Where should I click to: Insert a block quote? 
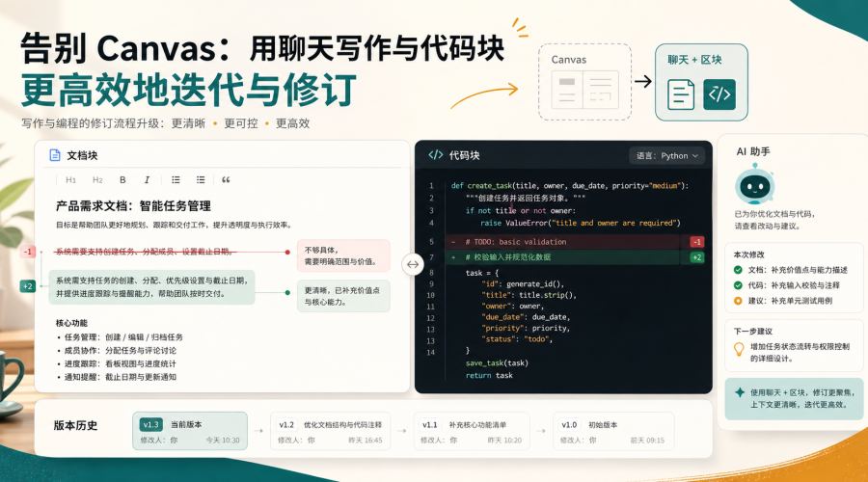tap(226, 180)
